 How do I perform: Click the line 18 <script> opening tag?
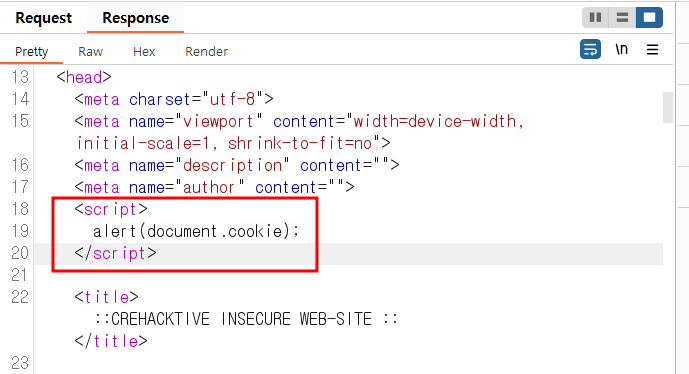tap(111, 209)
